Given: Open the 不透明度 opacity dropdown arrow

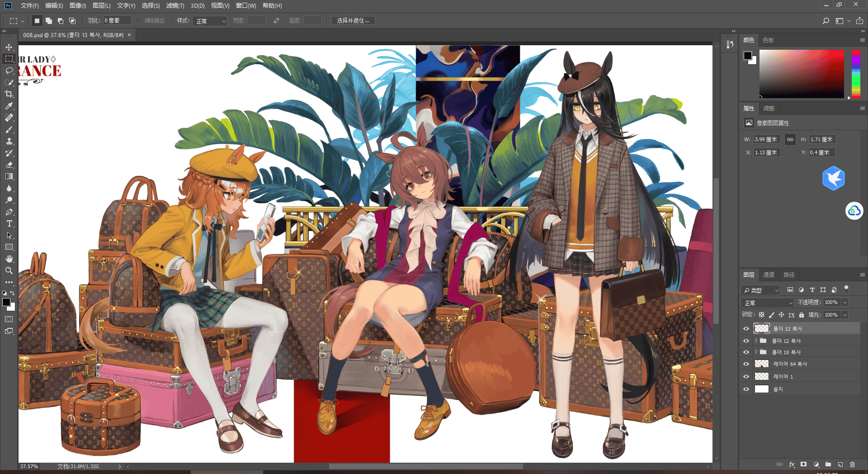Looking at the screenshot, I should click(x=845, y=302).
